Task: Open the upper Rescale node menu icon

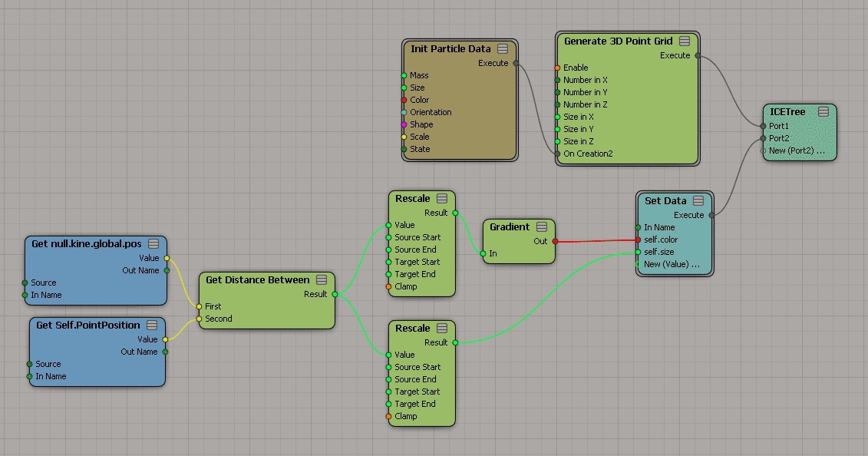Action: tap(442, 199)
